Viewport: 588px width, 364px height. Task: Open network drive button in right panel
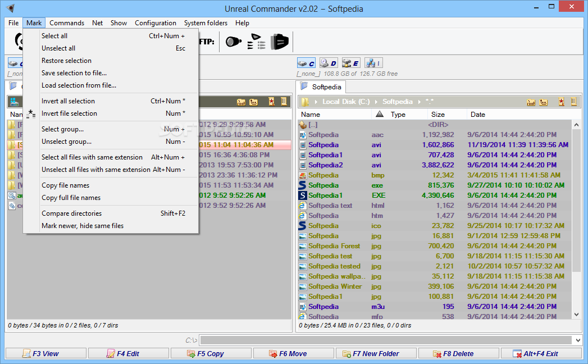373,63
